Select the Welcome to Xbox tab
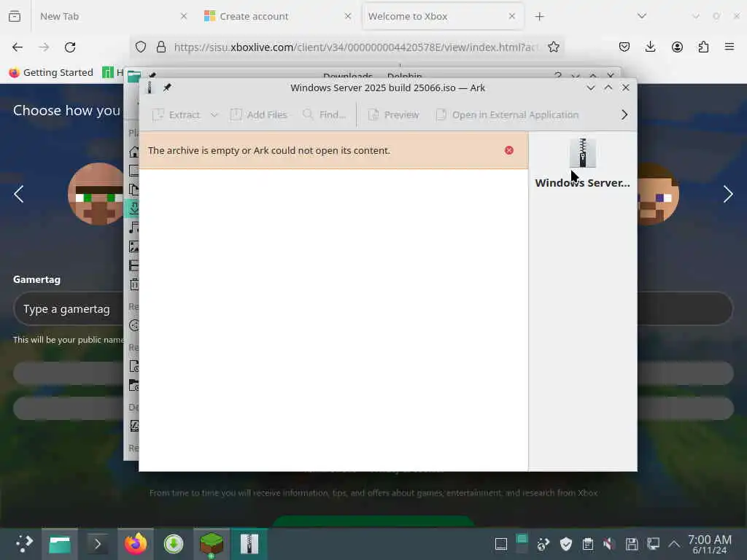747x560 pixels. point(443,16)
